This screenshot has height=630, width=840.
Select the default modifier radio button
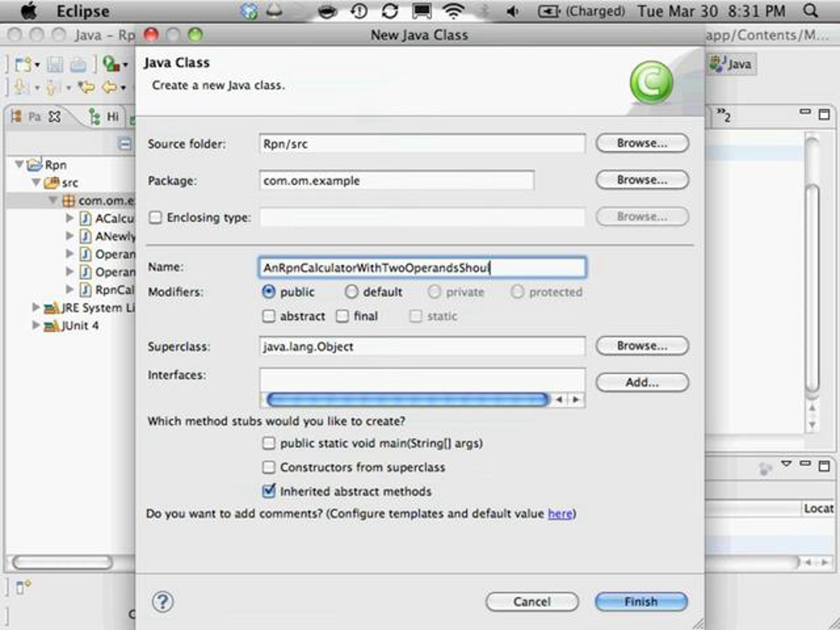(x=351, y=292)
